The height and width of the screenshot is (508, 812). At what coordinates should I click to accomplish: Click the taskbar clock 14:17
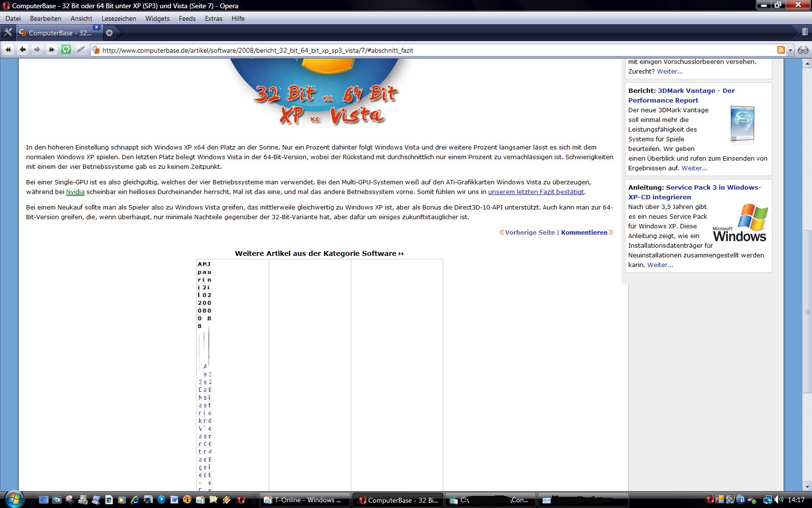pyautogui.click(x=796, y=500)
